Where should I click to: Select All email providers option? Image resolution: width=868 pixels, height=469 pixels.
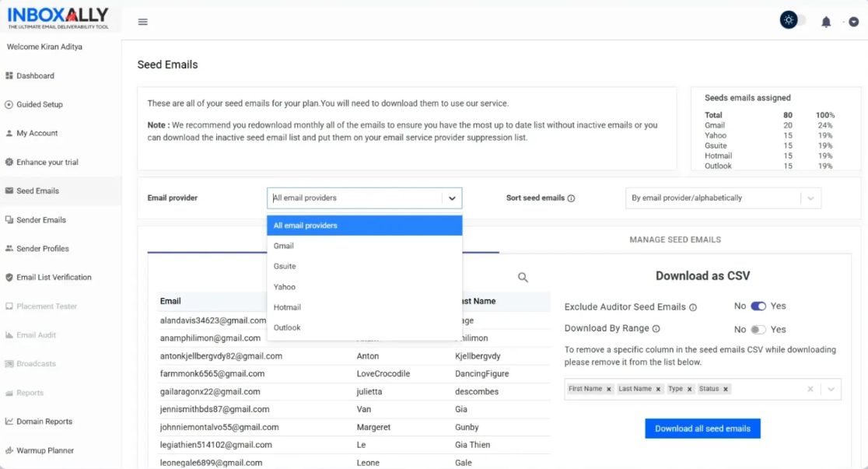pos(364,226)
